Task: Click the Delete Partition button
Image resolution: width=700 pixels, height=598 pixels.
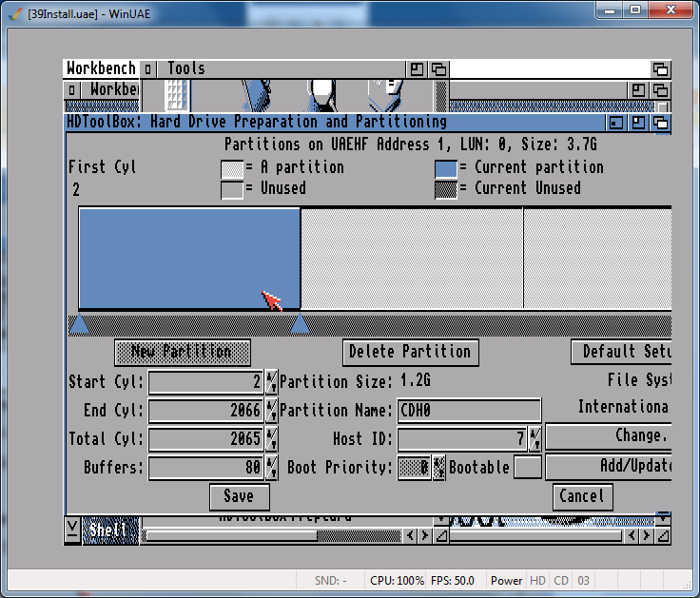Action: pyautogui.click(x=410, y=352)
